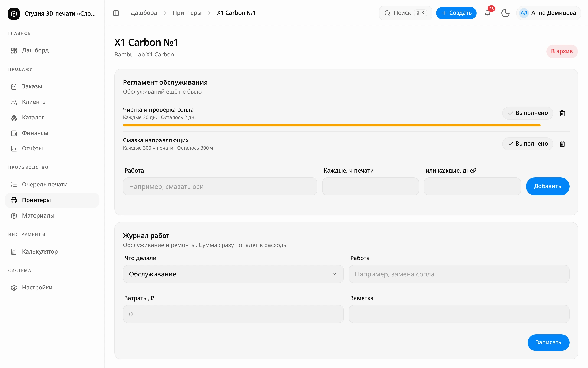Go to Заказы section
Viewport: 588px width, 368px height.
[52, 86]
